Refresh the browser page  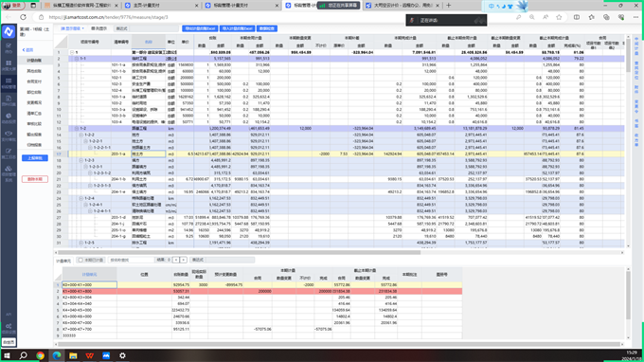(x=23, y=17)
